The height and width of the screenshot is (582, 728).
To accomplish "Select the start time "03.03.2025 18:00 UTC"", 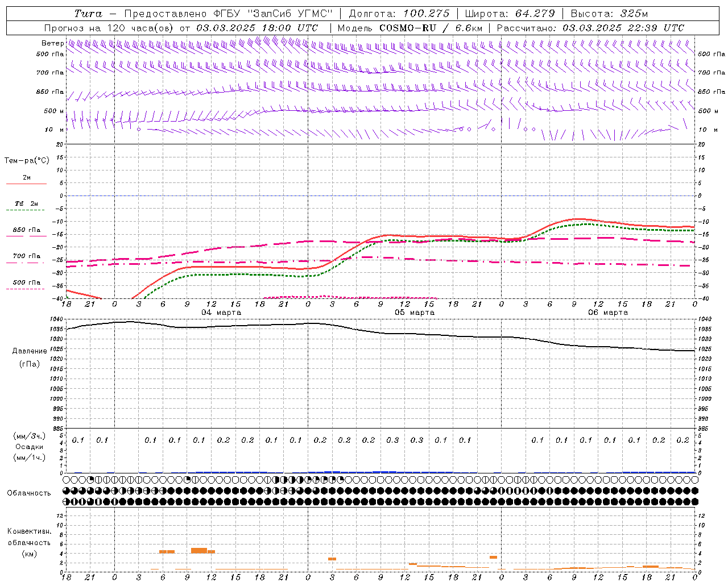I will coord(257,28).
